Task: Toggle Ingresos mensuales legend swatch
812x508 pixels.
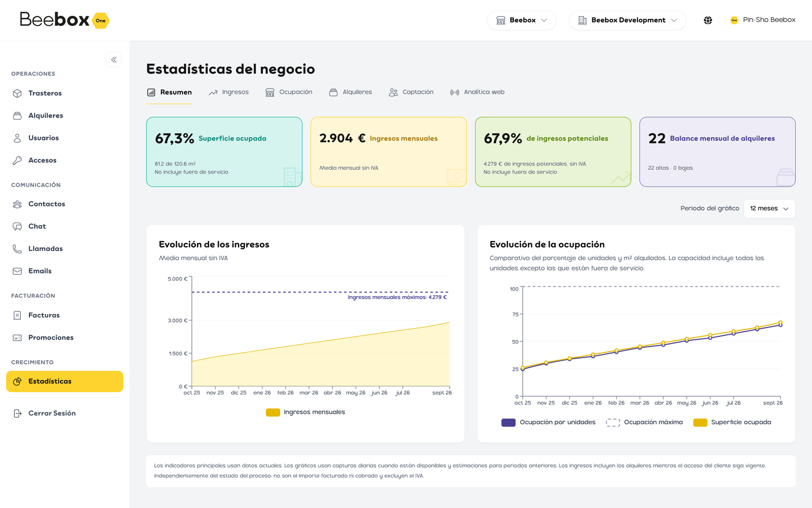Action: tap(273, 412)
